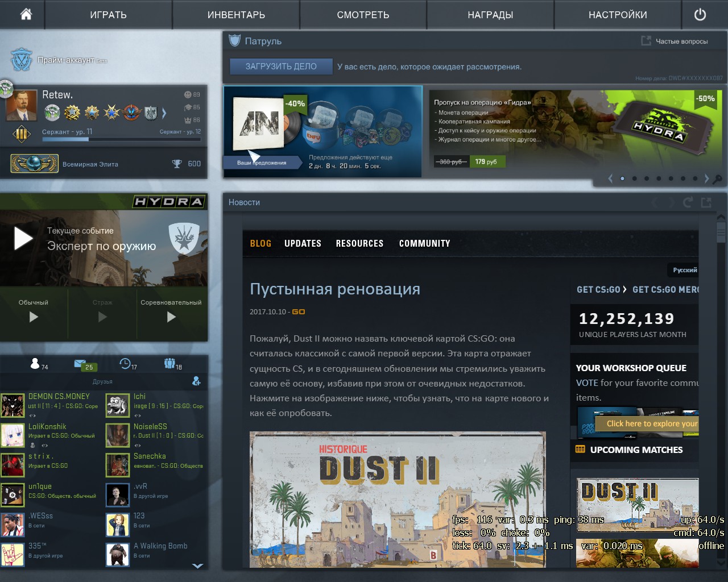Viewport: 728px width, 582px height.
Task: Click the news scrollbar thumb
Action: click(x=721, y=233)
